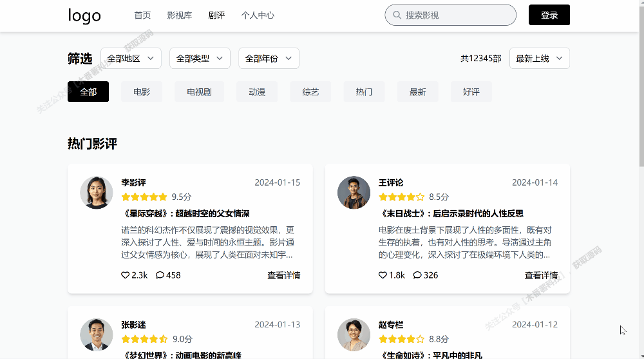Select the 热门 category tab

point(365,92)
